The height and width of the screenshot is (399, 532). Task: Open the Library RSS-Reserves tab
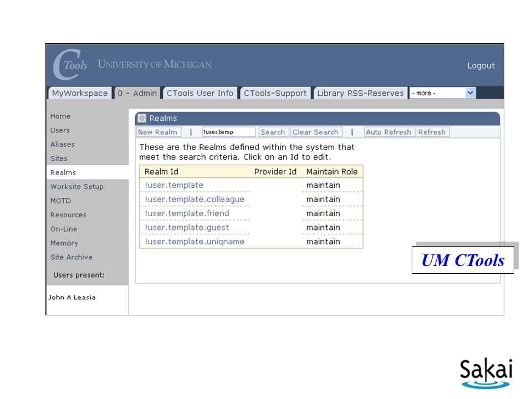(x=360, y=93)
